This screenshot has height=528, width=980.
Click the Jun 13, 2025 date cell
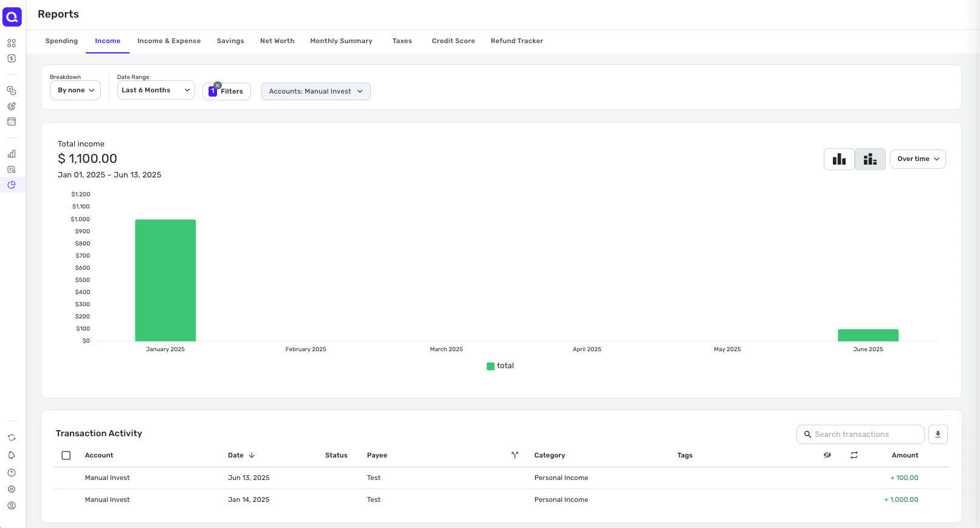tap(249, 478)
